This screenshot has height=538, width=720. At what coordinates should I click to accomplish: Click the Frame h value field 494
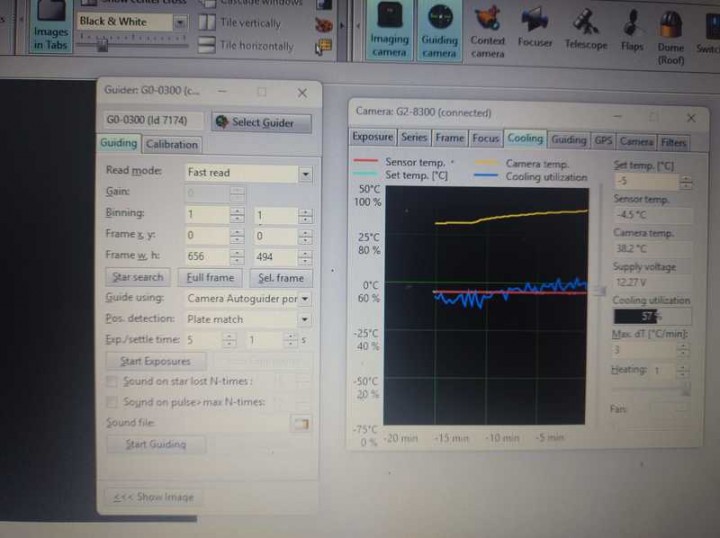(276, 257)
